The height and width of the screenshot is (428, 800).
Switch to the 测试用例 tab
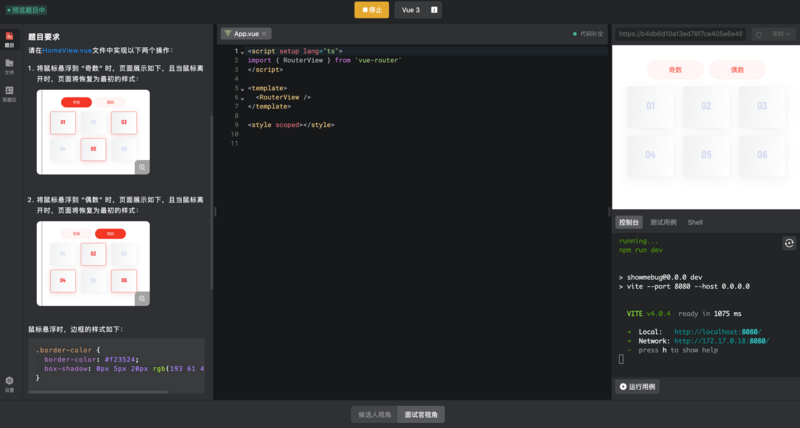(x=663, y=222)
